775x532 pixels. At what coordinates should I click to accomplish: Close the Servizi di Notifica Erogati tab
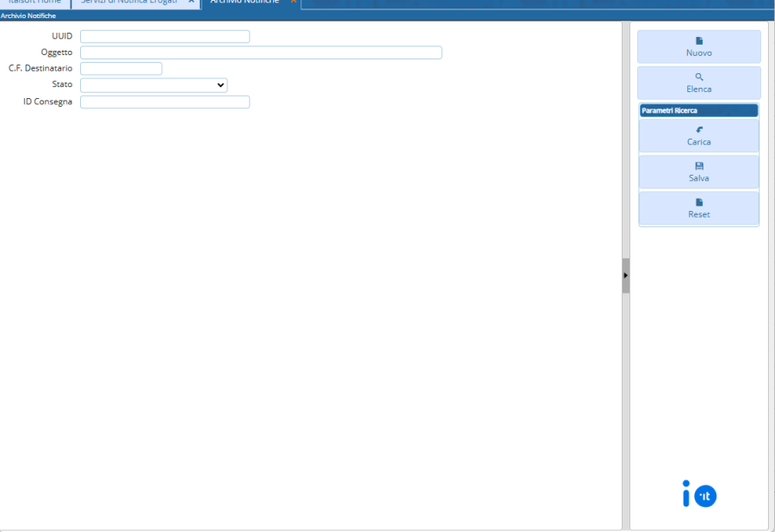pyautogui.click(x=191, y=2)
